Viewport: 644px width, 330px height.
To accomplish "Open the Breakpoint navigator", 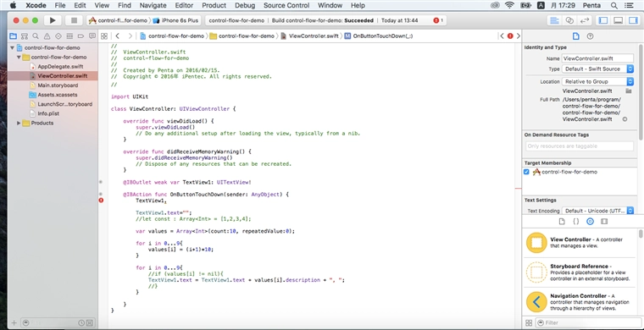I will 80,36.
